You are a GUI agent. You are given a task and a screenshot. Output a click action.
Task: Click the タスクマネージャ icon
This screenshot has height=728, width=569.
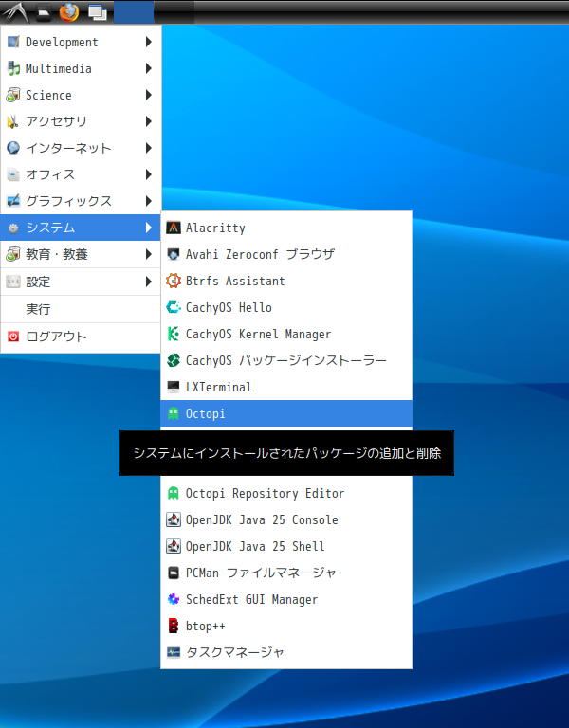click(174, 652)
